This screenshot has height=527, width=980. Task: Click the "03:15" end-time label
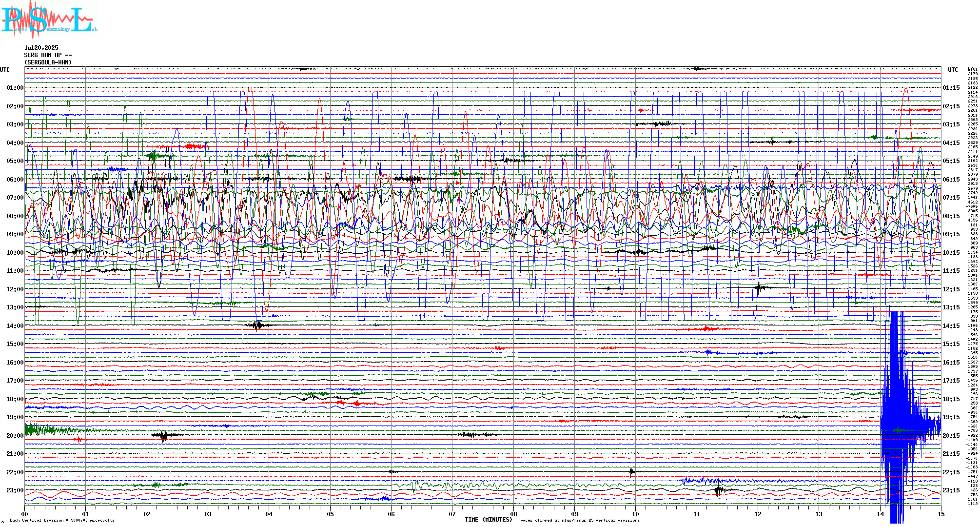tap(951, 124)
